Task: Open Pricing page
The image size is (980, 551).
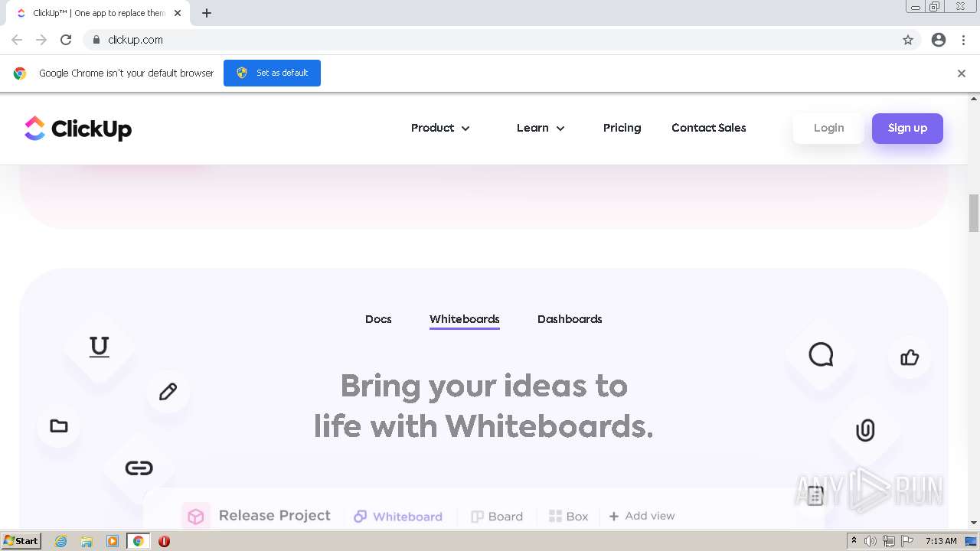Action: point(622,128)
